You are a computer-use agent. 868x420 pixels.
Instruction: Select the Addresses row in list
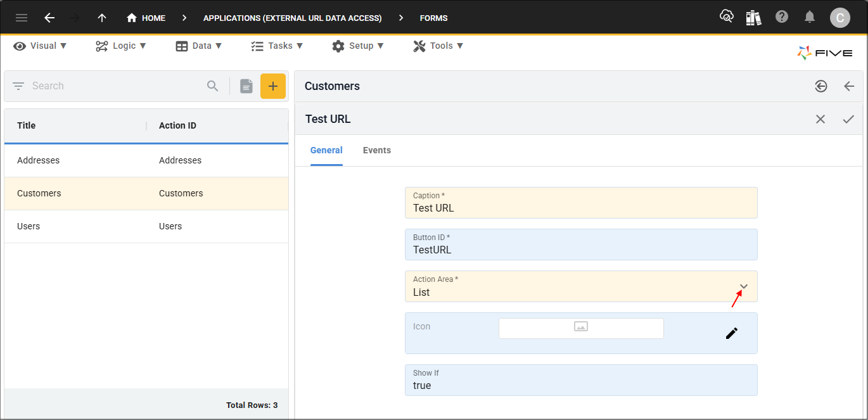[x=146, y=160]
